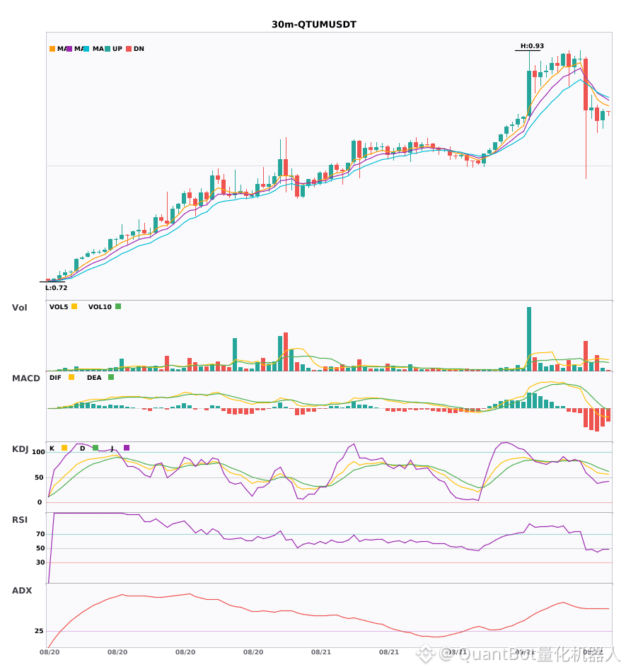Click the RSI panel label

click(x=20, y=520)
